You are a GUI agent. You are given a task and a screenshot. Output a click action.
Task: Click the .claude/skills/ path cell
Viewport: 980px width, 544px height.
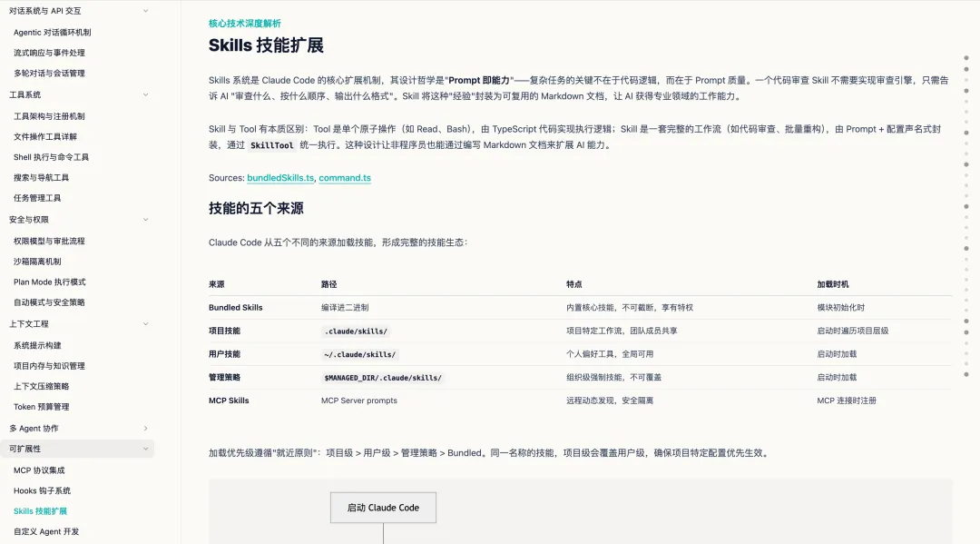[356, 331]
